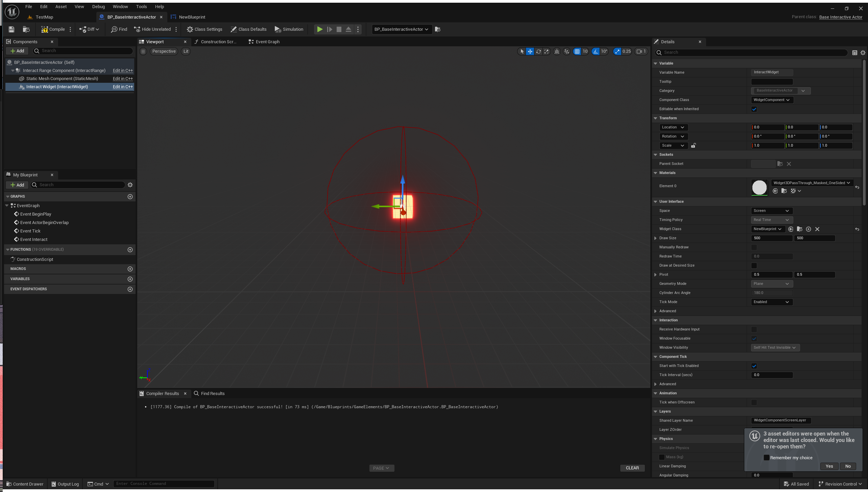This screenshot has height=492, width=868.
Task: Click the Browse to asset icon in toolbar
Action: point(26,29)
